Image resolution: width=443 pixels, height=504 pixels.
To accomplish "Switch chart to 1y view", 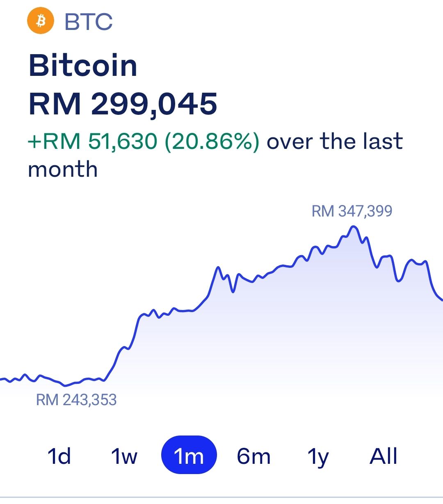I will 318,456.
